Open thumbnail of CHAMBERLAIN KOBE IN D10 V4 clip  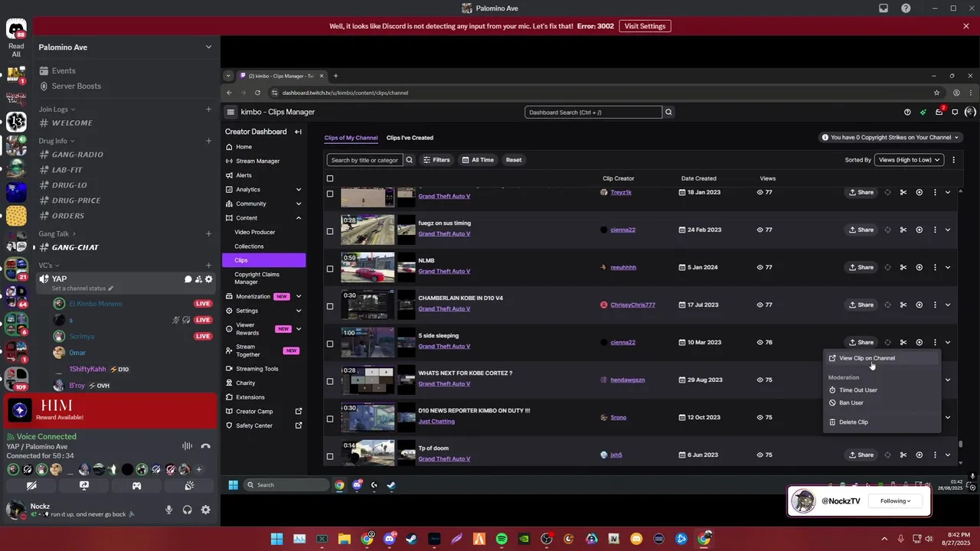coord(367,305)
